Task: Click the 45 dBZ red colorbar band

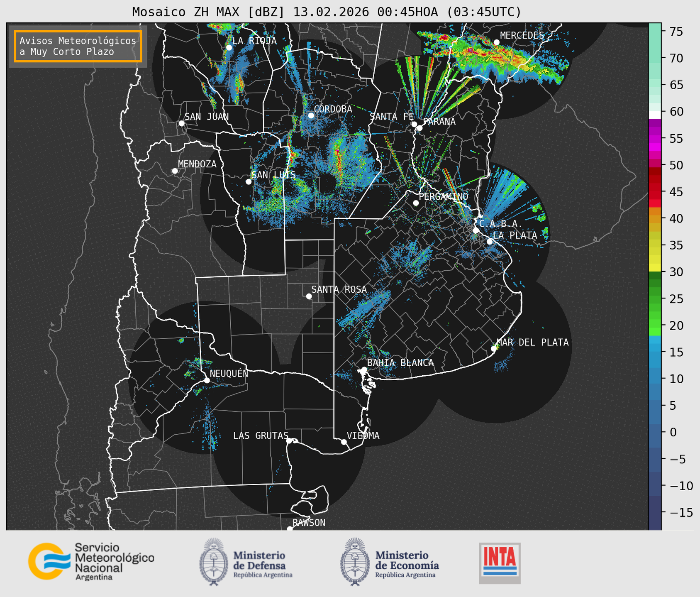Action: coord(655,192)
